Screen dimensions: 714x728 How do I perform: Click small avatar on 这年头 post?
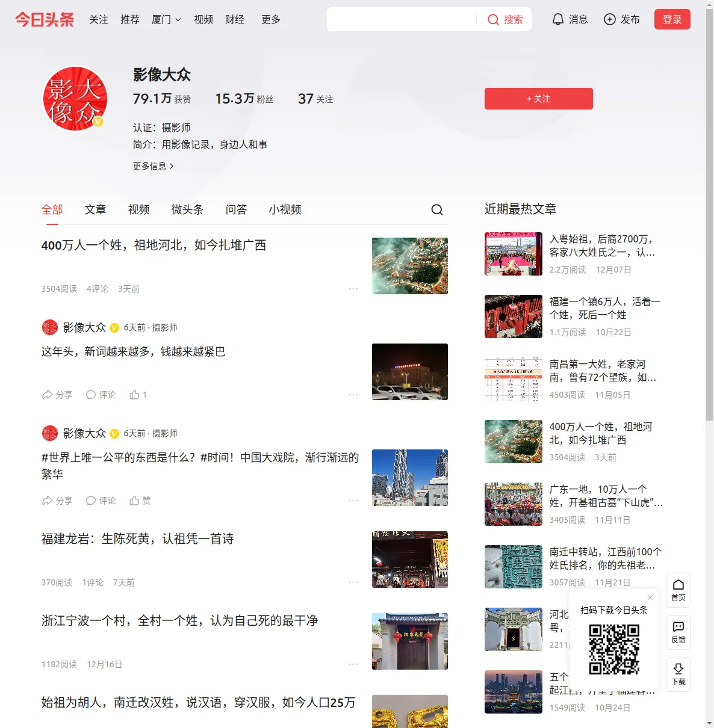(50, 327)
